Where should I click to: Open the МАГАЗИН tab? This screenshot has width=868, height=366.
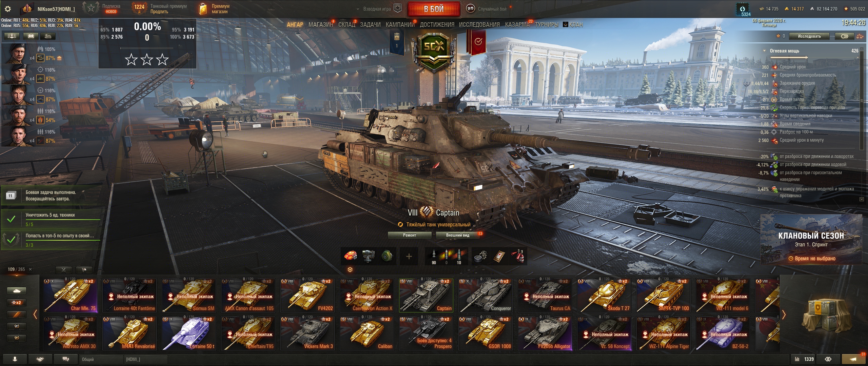(320, 25)
